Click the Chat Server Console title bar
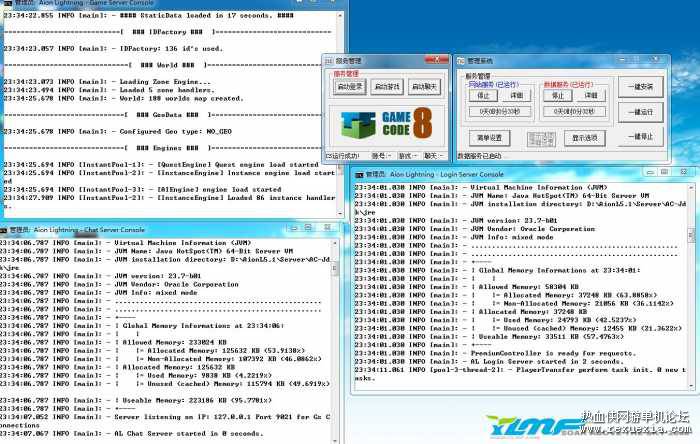 point(170,230)
